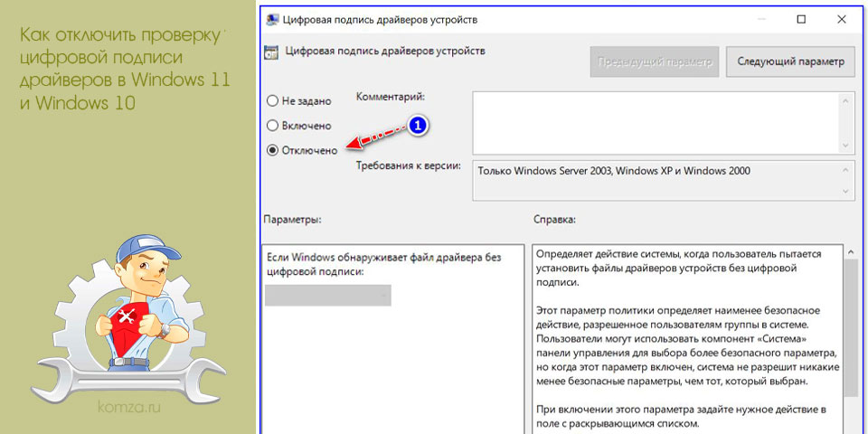Click the mechanic mascot logo image

click(x=130, y=317)
